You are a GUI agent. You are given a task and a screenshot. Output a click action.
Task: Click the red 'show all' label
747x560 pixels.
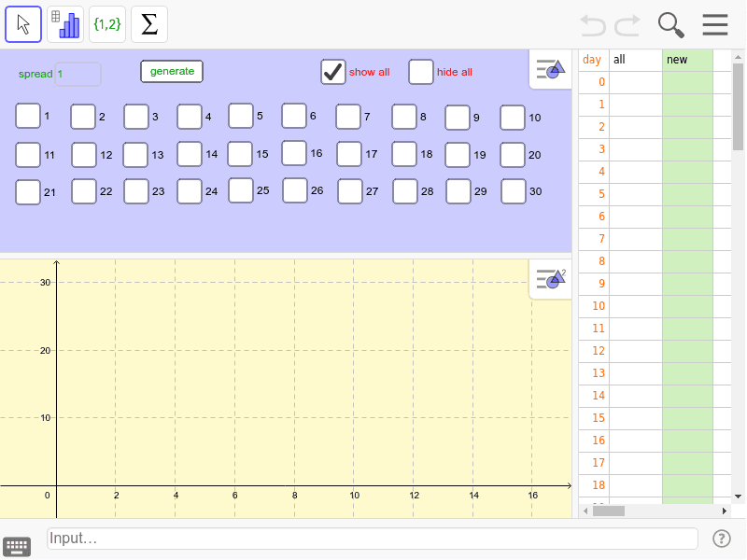(x=369, y=72)
